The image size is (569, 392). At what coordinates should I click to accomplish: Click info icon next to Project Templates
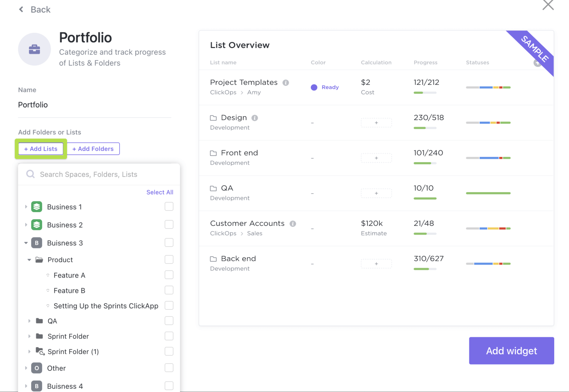coord(286,83)
